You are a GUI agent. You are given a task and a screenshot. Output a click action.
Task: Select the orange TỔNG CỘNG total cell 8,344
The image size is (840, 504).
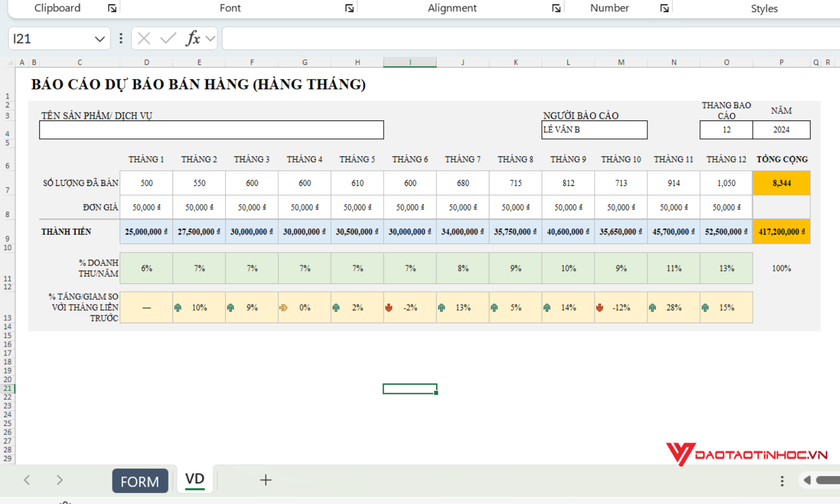pyautogui.click(x=781, y=183)
